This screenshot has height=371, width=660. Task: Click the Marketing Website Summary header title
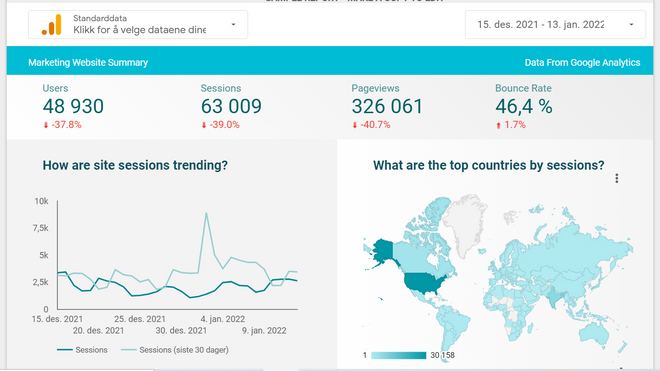(x=88, y=62)
